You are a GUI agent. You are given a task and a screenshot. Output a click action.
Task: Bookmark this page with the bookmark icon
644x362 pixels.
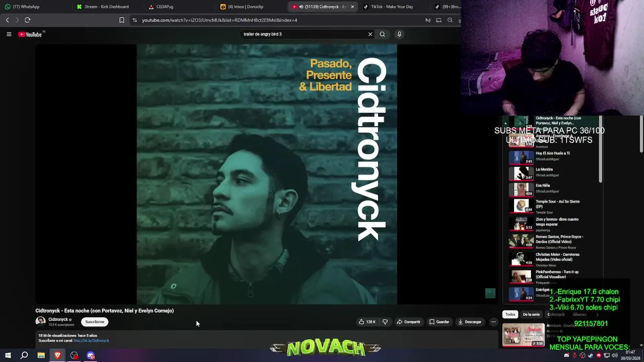(x=122, y=20)
